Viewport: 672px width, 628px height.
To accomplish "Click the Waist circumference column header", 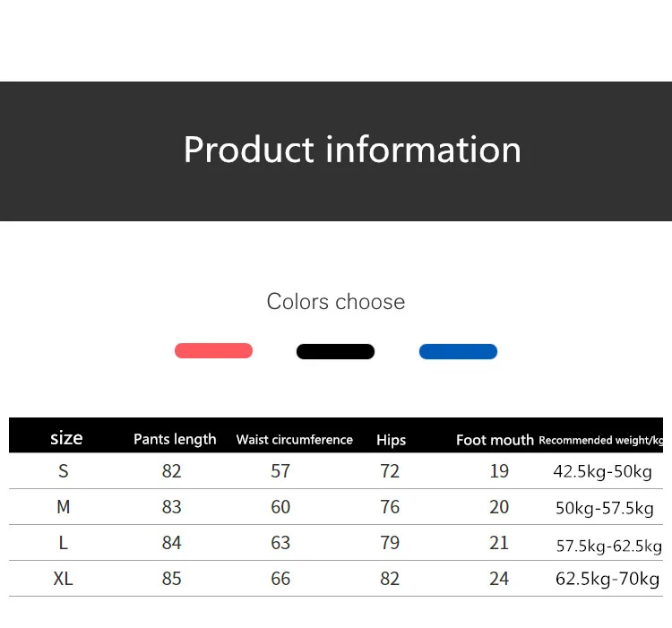I will (295, 440).
